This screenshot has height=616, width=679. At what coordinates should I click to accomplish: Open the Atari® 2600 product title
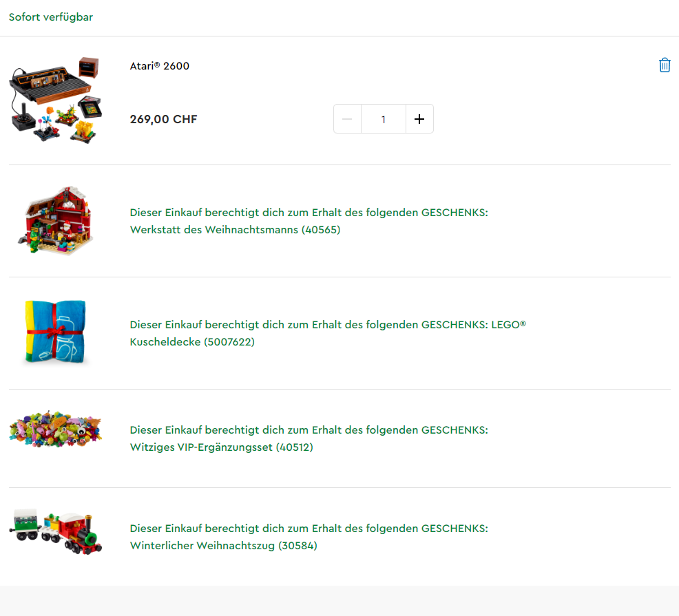[x=159, y=66]
